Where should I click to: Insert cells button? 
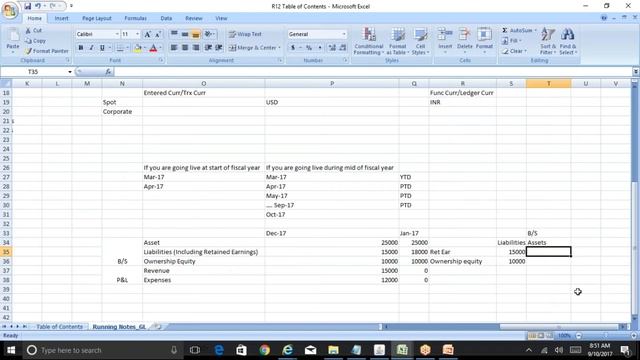[x=445, y=40]
